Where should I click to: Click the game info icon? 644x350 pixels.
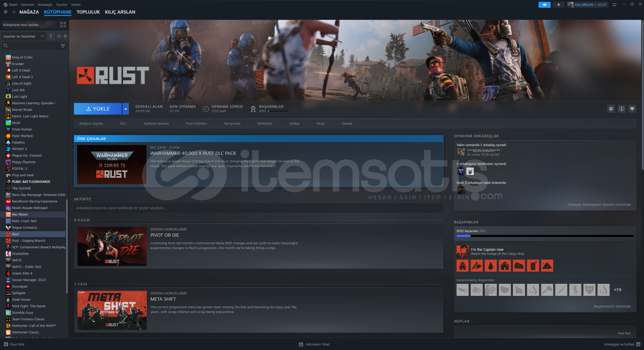(x=621, y=109)
